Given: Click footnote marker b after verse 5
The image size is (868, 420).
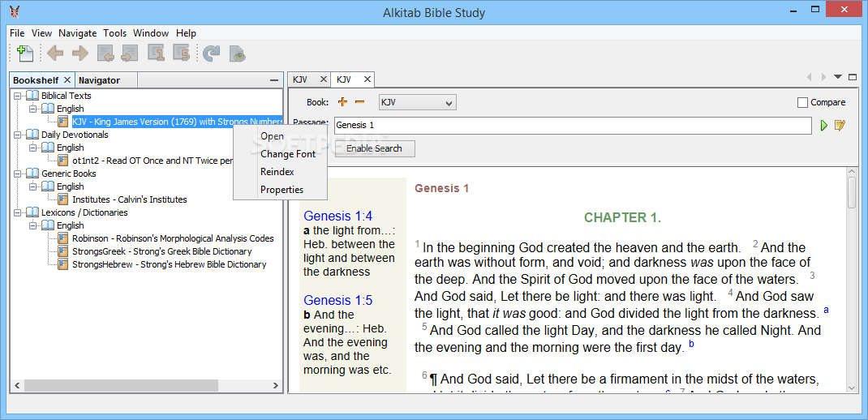Looking at the screenshot, I should click(x=691, y=345).
